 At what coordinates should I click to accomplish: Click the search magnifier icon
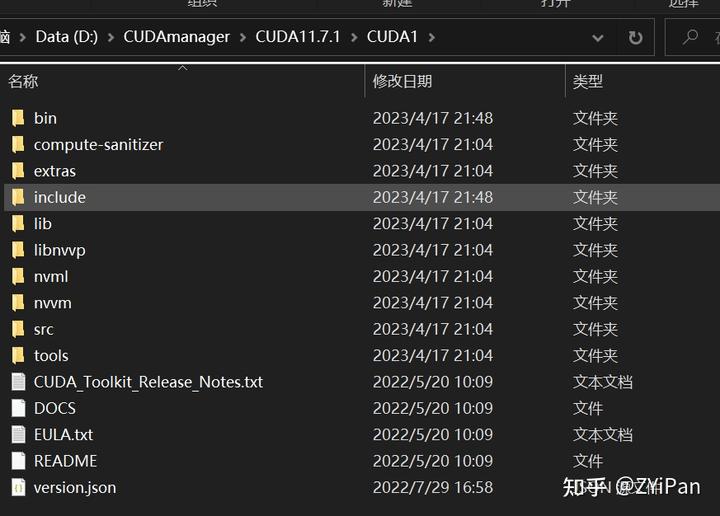[x=690, y=38]
